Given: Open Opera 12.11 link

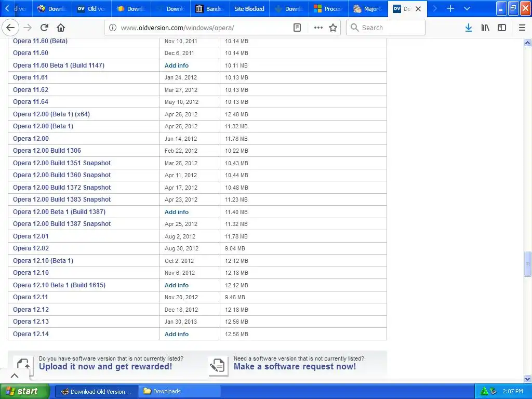Looking at the screenshot, I should [x=31, y=297].
